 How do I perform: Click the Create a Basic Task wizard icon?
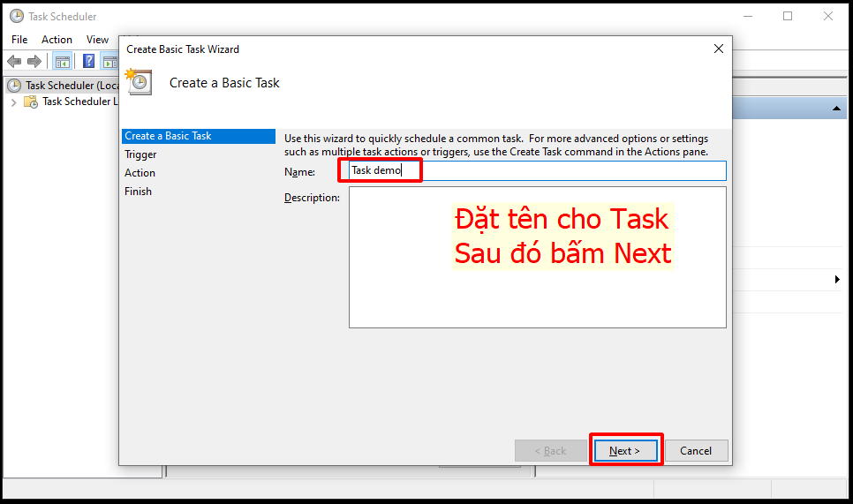(140, 82)
